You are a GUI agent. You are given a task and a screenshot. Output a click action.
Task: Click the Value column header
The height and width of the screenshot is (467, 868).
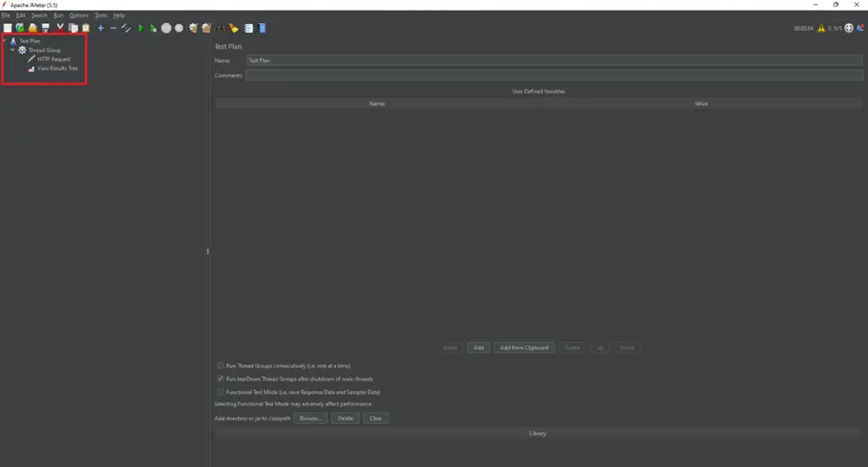[700, 103]
